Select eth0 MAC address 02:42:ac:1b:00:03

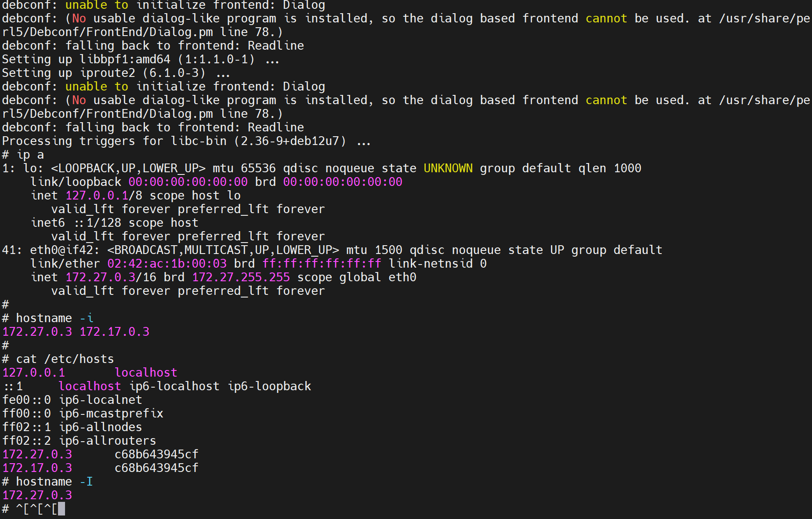167,264
